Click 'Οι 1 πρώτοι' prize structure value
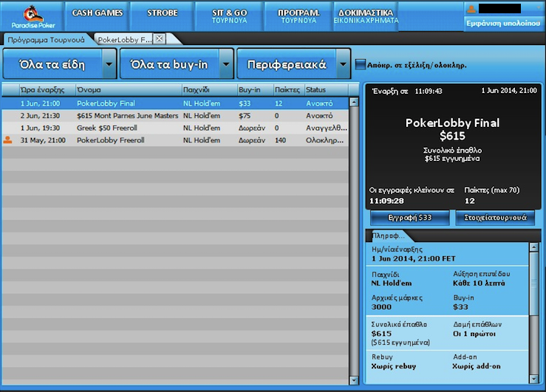The image size is (546, 392). click(474, 334)
